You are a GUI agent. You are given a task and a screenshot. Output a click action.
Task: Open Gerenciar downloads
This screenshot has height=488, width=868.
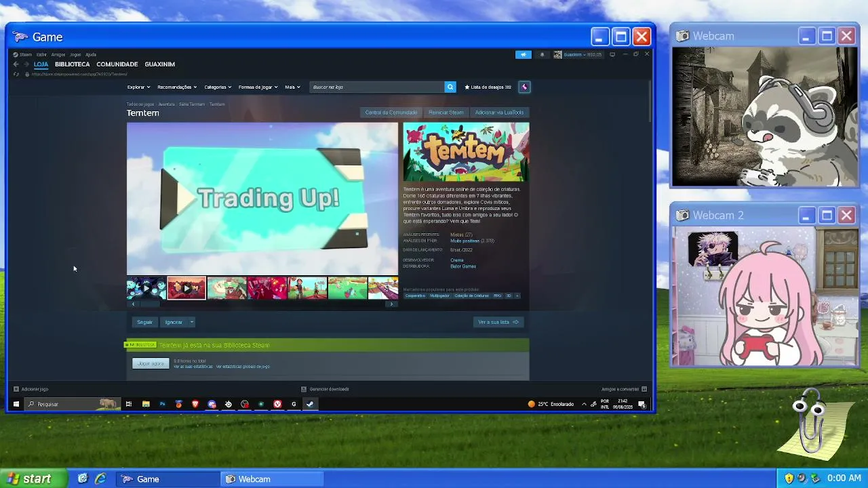325,389
